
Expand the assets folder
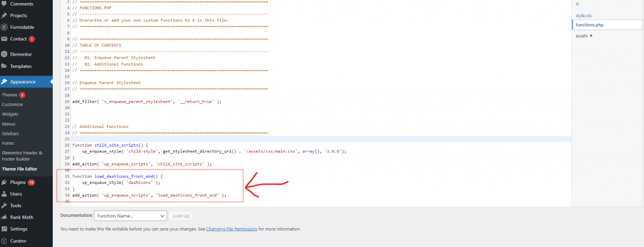point(584,36)
